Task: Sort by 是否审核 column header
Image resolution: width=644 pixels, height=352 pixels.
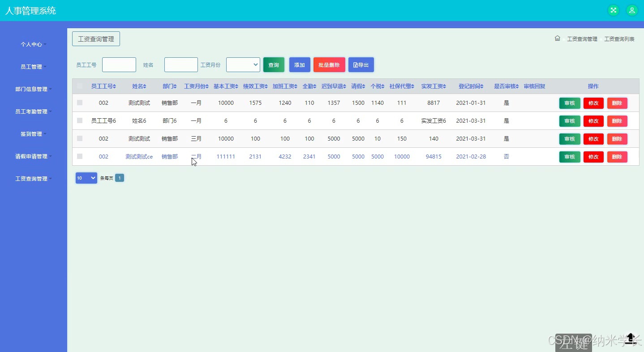Action: pos(507,86)
